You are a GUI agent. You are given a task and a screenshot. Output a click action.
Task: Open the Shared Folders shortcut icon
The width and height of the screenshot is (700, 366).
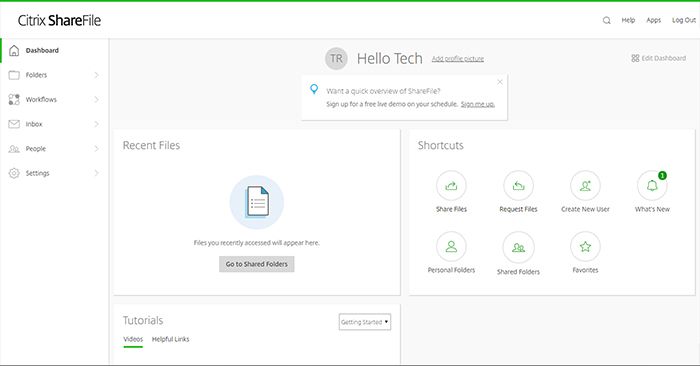(518, 247)
